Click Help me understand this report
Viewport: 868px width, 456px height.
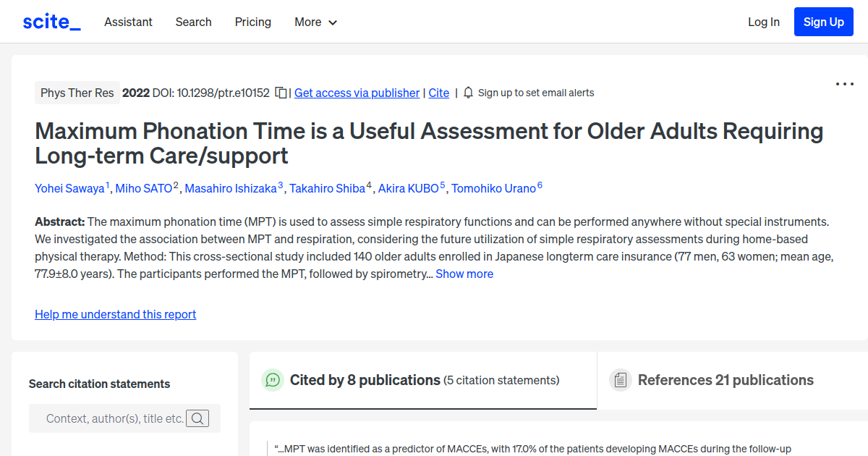point(115,314)
